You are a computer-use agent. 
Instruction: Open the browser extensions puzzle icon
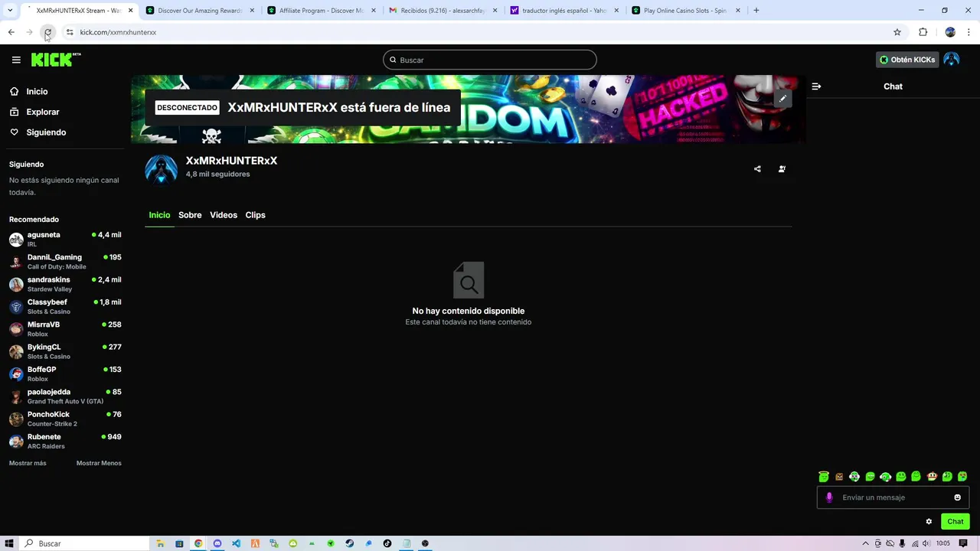coord(923,32)
